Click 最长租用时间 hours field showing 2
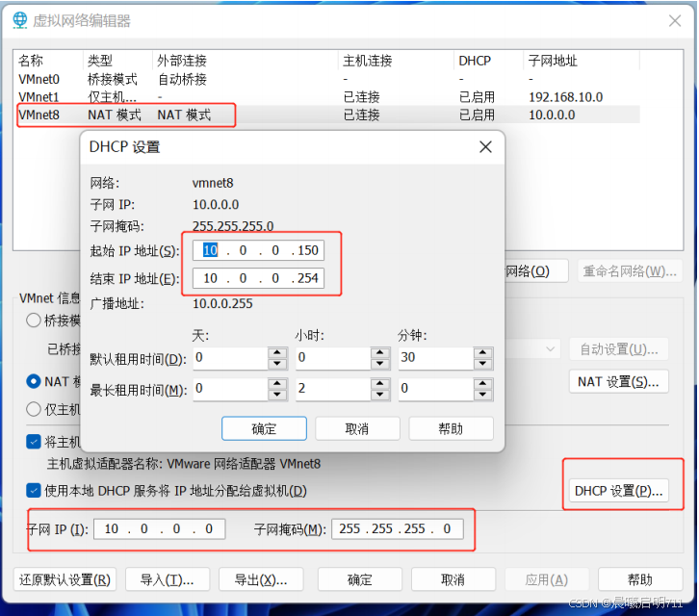This screenshot has width=699, height=616. click(x=333, y=389)
